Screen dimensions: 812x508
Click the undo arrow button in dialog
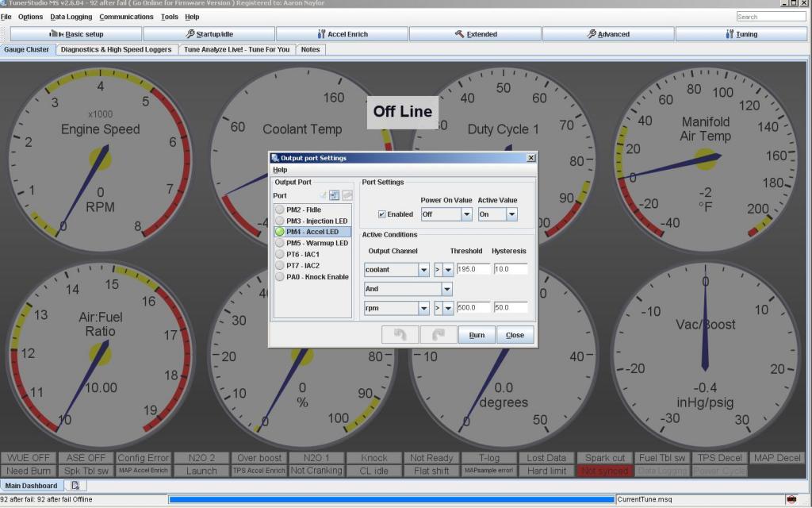click(400, 335)
